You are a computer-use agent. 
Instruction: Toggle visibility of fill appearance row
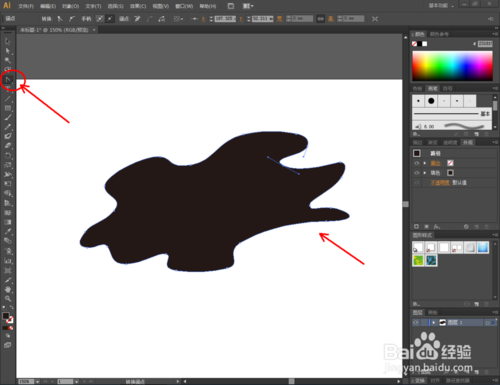click(417, 173)
